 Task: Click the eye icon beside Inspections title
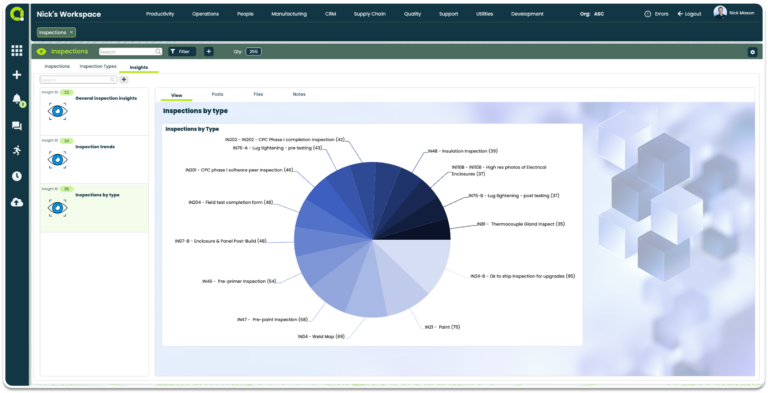(41, 51)
